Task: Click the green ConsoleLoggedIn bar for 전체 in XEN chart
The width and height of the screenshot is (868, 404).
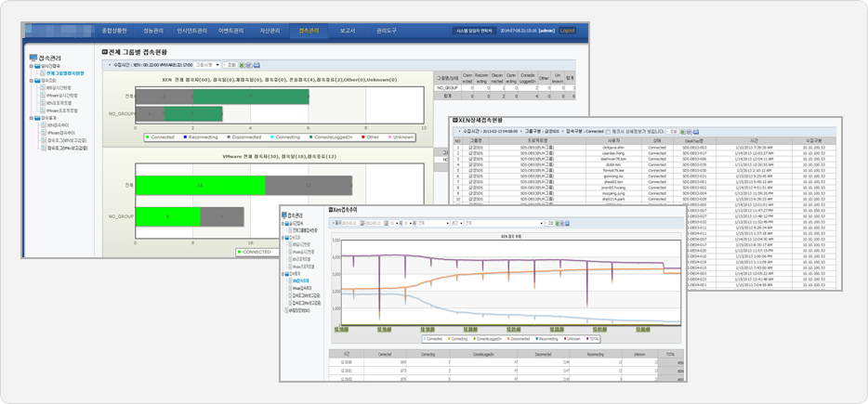Action: [x=251, y=97]
